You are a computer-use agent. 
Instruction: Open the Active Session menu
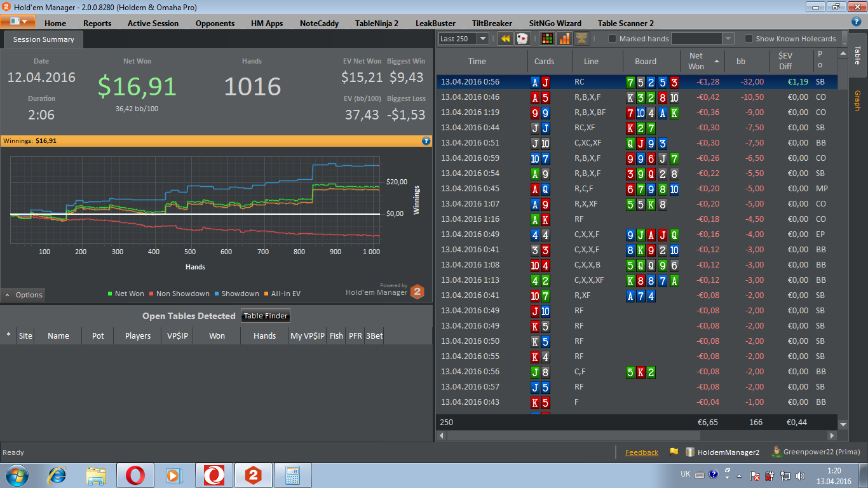(x=153, y=23)
